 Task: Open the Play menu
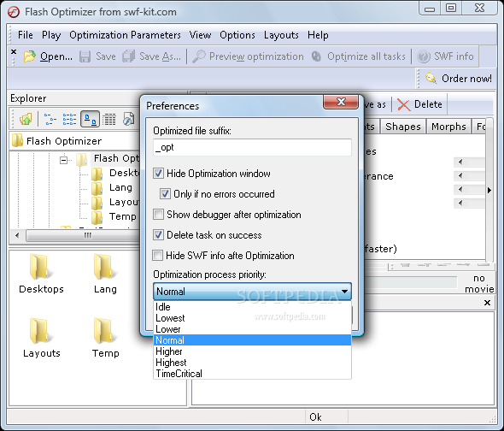[51, 35]
